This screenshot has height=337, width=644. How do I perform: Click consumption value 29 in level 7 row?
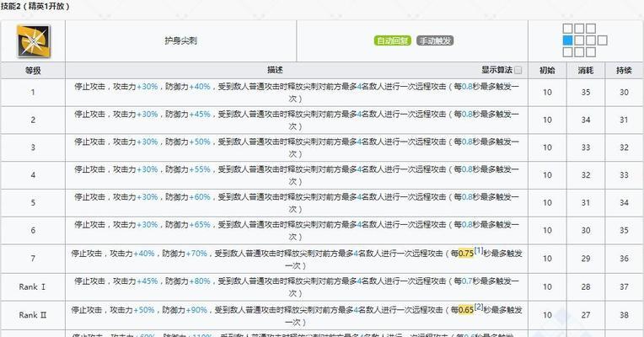[586, 259]
